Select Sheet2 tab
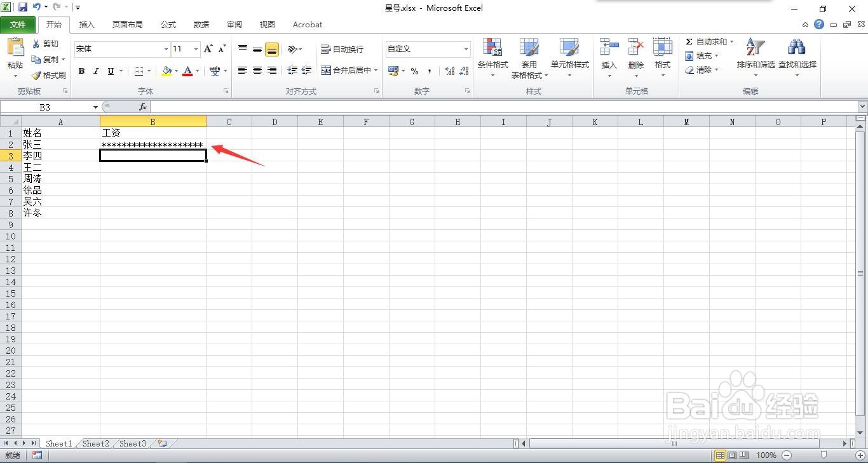 pyautogui.click(x=96, y=443)
